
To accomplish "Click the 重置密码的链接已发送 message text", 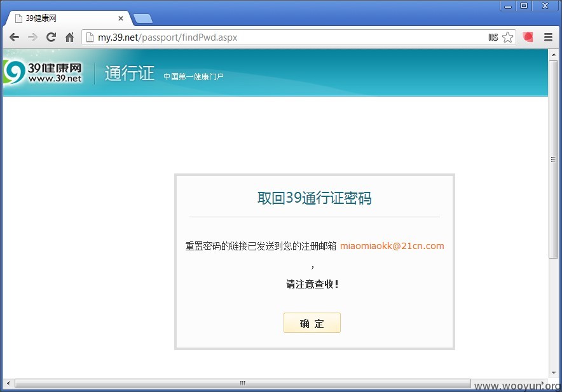I will tap(261, 246).
